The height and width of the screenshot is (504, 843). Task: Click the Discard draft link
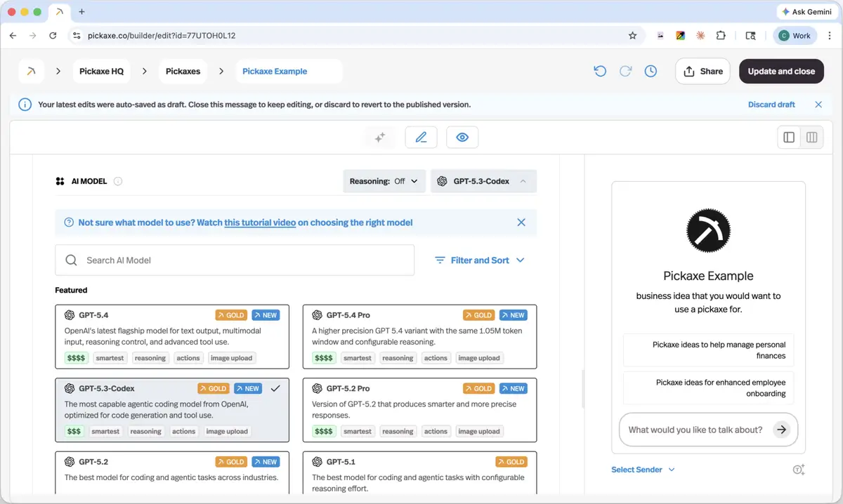pyautogui.click(x=771, y=105)
